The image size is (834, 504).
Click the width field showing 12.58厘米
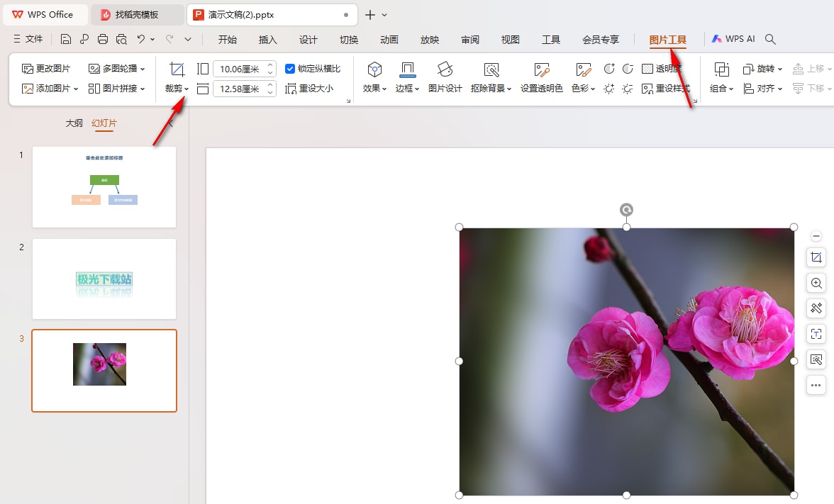pos(240,89)
